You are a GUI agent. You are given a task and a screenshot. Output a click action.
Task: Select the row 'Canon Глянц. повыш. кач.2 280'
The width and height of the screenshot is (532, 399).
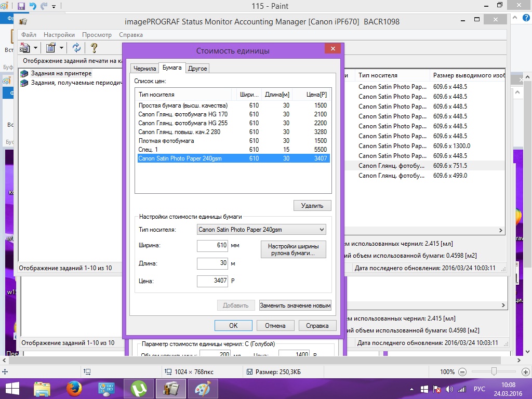pyautogui.click(x=233, y=132)
